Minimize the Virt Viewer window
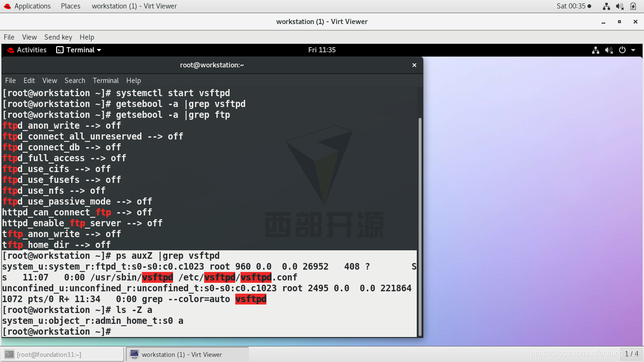The height and width of the screenshot is (362, 644). [603, 22]
